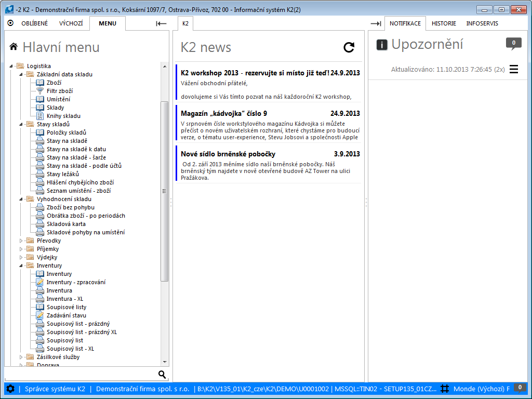The image size is (532, 399).
Task: Click the printer icon of Stavy na skladě
Action: point(40,141)
